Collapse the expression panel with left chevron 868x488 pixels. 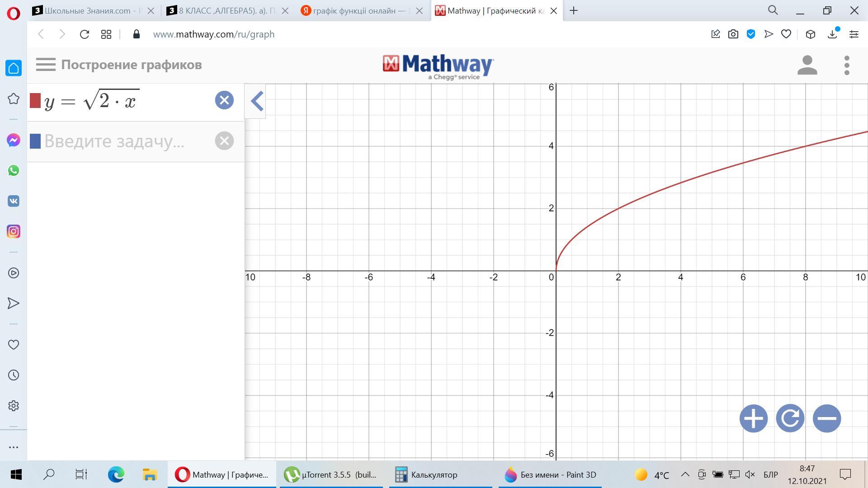(x=256, y=101)
